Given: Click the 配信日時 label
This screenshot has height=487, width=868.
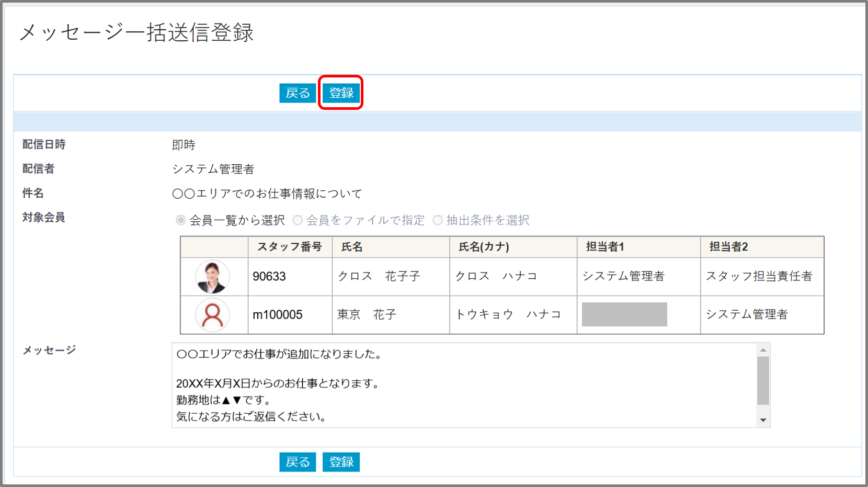Looking at the screenshot, I should (x=44, y=144).
